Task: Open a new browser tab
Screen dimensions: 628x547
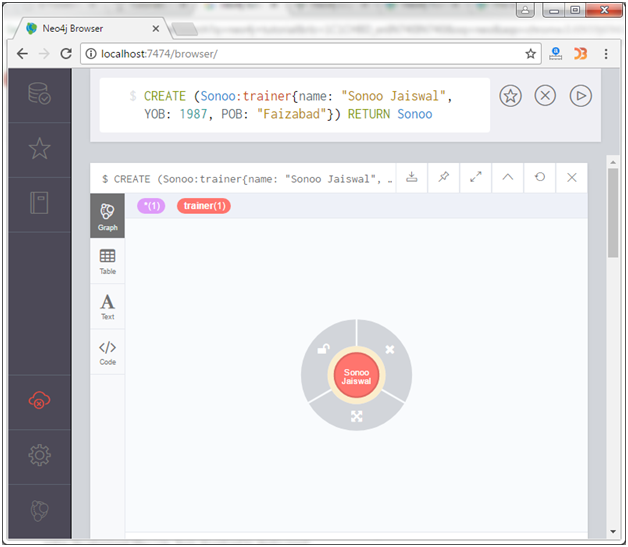Action: 184,29
